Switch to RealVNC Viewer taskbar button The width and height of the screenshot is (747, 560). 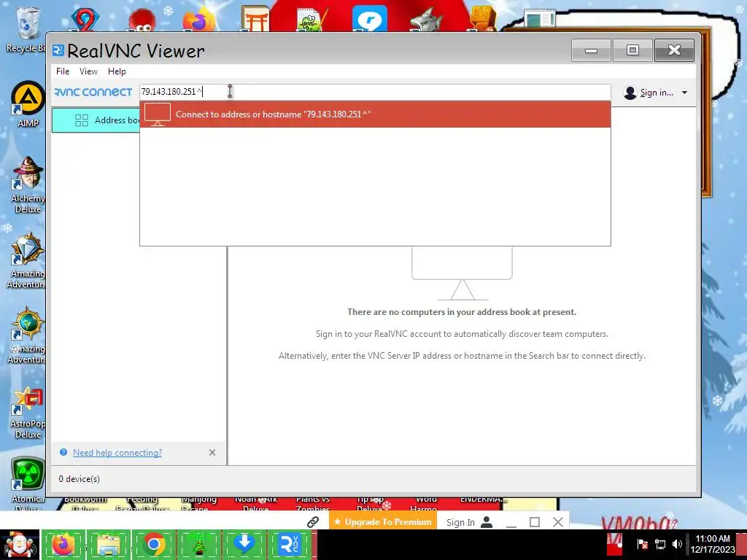[x=290, y=545]
